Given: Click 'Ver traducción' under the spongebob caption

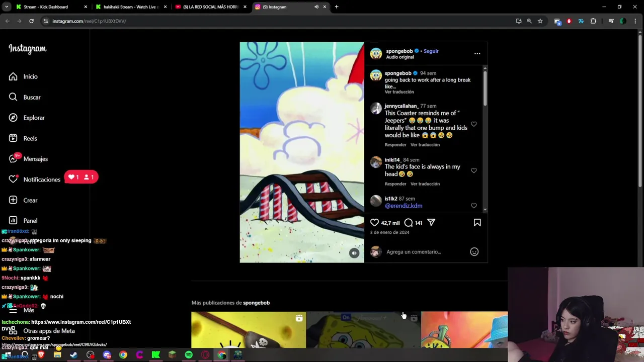Looking at the screenshot, I should (399, 92).
